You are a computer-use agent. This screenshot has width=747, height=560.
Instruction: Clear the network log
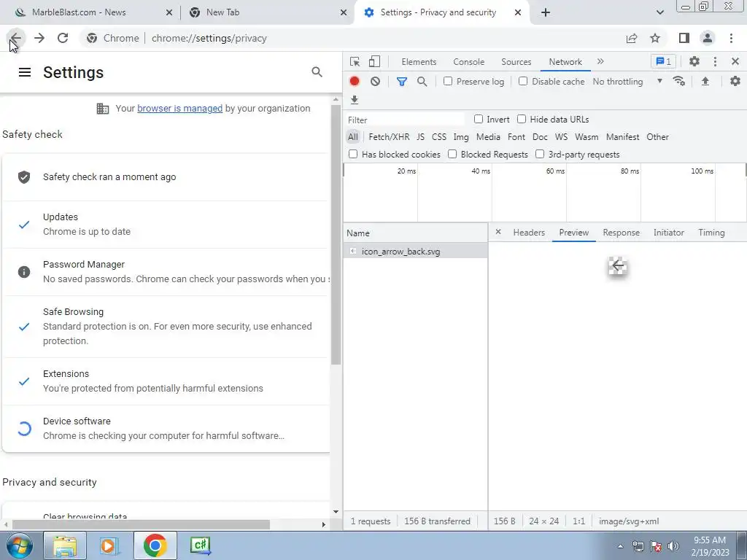376,82
